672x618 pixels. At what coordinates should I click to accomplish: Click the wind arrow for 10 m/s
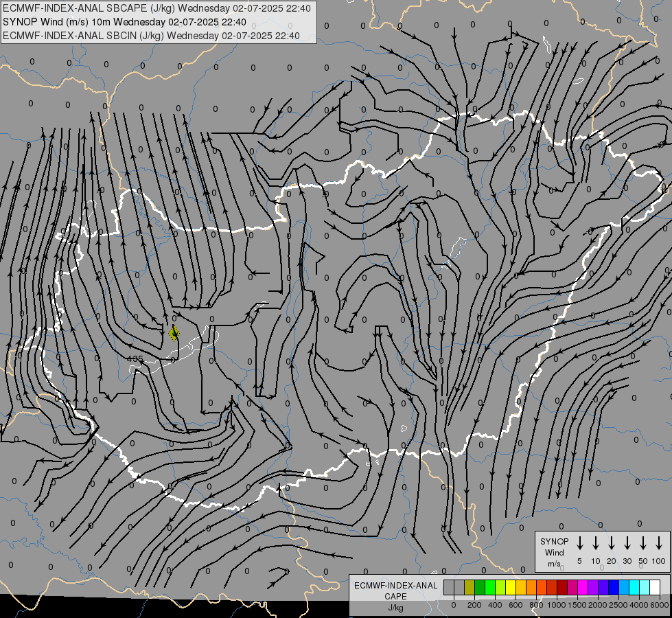pyautogui.click(x=596, y=543)
